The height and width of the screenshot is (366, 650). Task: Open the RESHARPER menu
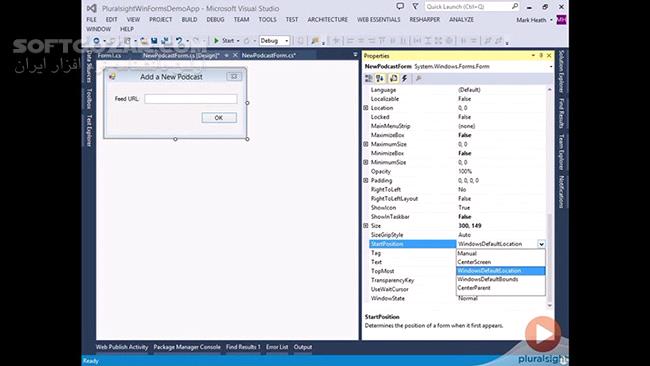pyautogui.click(x=425, y=19)
